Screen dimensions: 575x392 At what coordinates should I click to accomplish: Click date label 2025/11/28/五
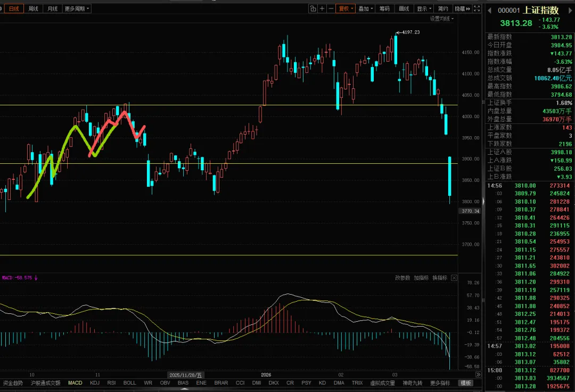(x=186, y=375)
